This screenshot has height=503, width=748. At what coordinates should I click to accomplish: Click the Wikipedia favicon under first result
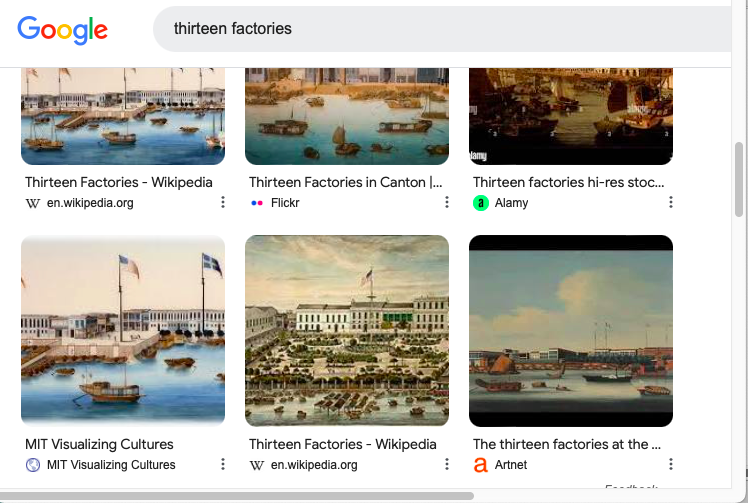tap(33, 203)
